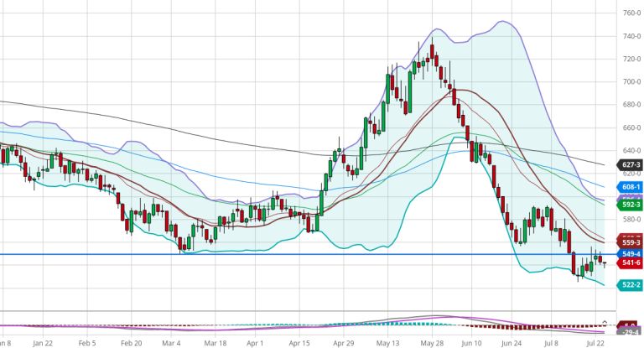Click the Mar 4 date on time axis
644x348 pixels.
click(174, 343)
